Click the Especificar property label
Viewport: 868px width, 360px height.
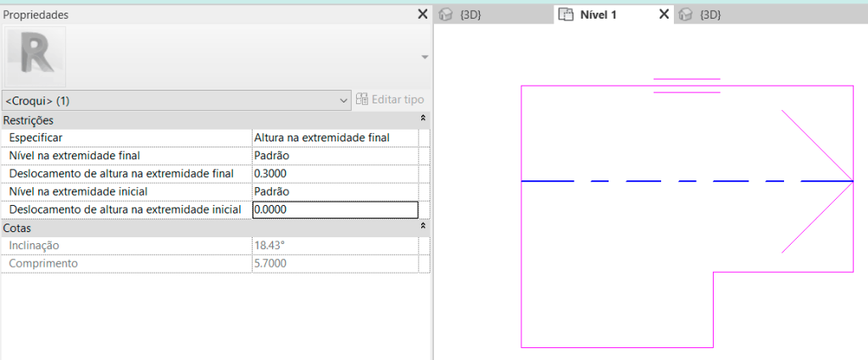click(x=36, y=138)
